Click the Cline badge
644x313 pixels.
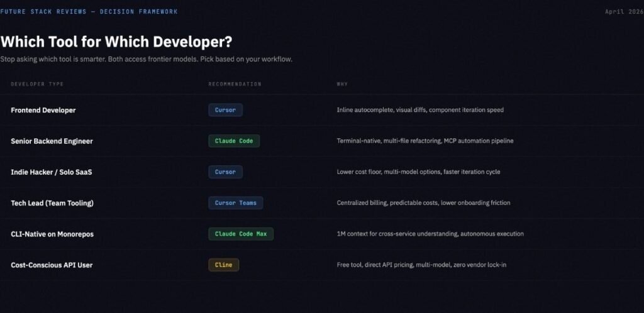(x=223, y=265)
